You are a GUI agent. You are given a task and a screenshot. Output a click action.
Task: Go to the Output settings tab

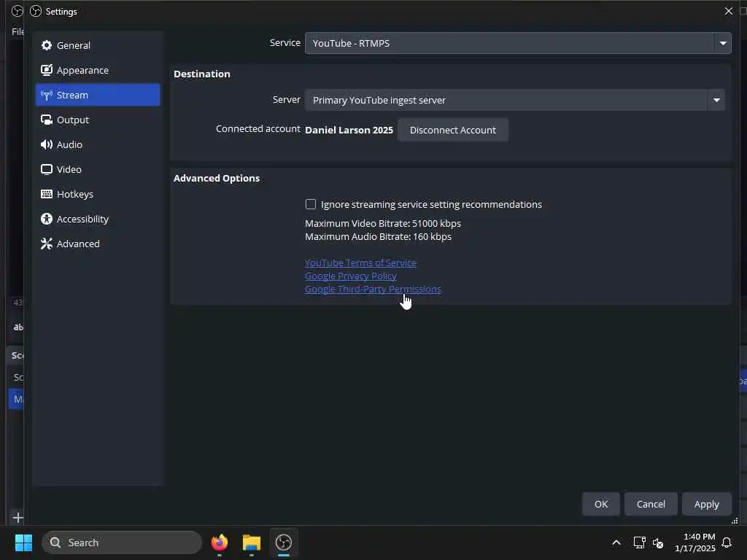(98, 120)
